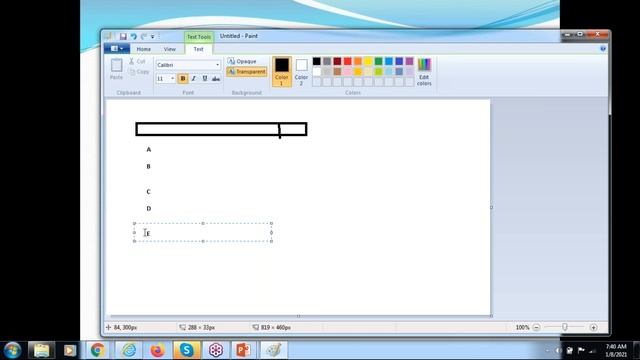This screenshot has height=360, width=640.
Task: Click inside the active text box containing E
Action: [203, 233]
